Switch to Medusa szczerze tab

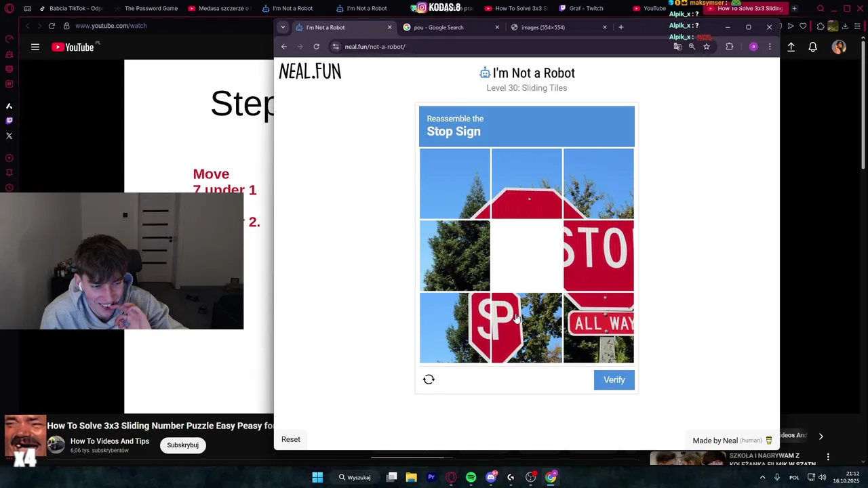(x=219, y=9)
